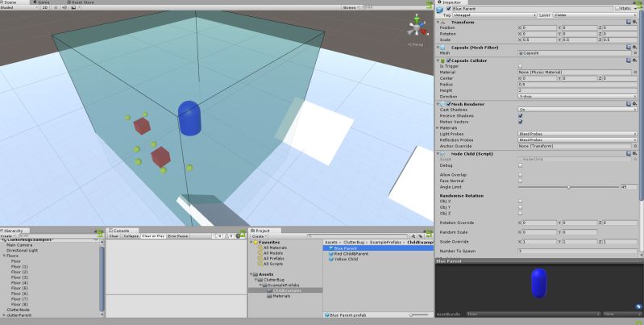644x325 pixels.
Task: Open Capsule Mesh Filter gear menu
Action: 635,48
